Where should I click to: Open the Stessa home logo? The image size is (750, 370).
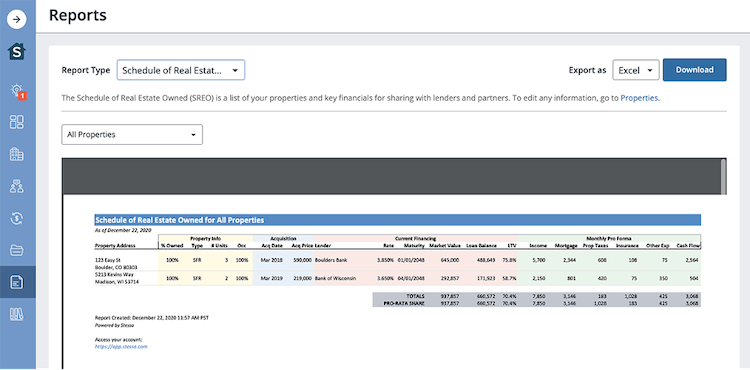tap(17, 51)
